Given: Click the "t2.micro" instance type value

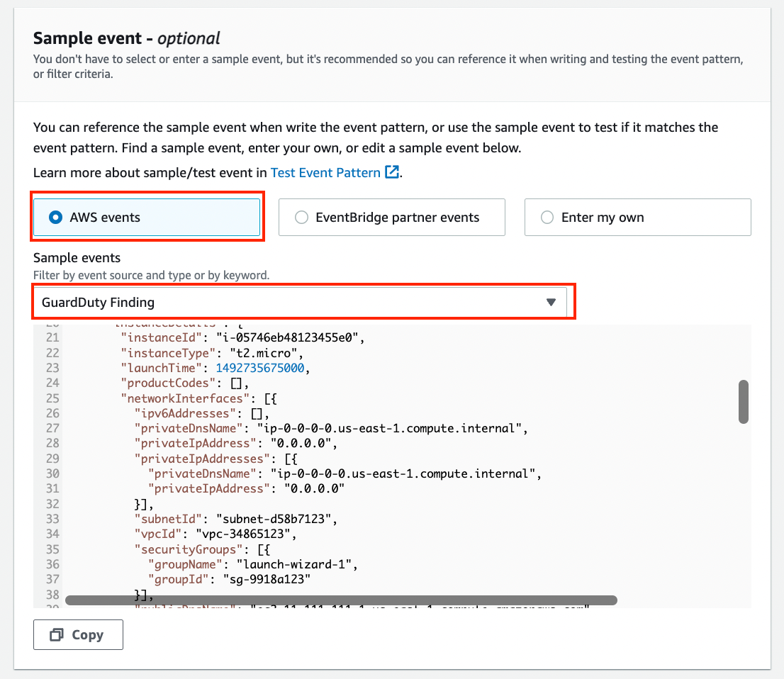Looking at the screenshot, I should (x=263, y=353).
